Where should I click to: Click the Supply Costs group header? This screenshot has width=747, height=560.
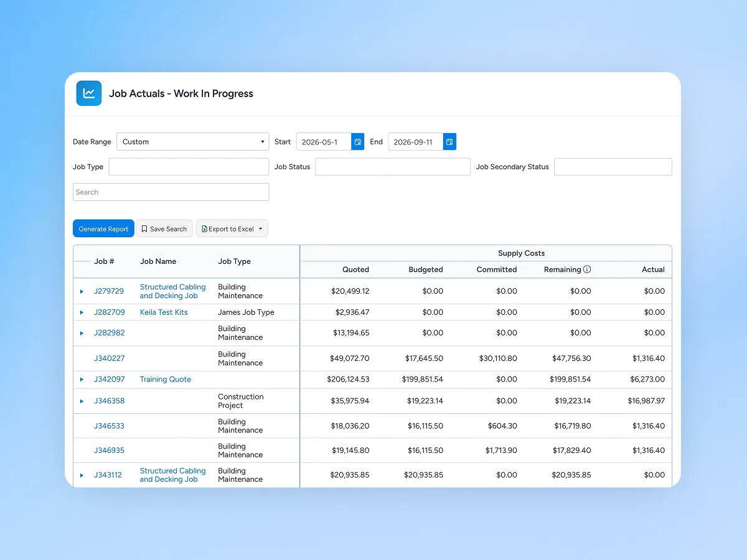(522, 253)
